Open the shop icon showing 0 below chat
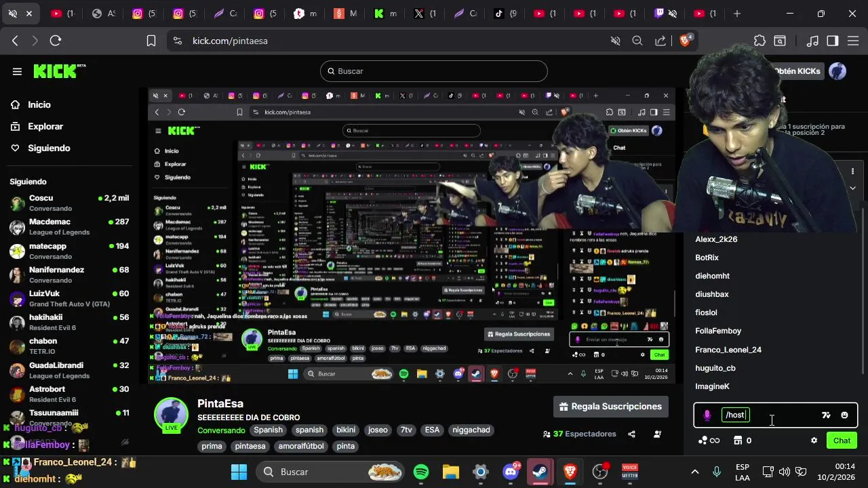This screenshot has height=488, width=868. pos(743,441)
